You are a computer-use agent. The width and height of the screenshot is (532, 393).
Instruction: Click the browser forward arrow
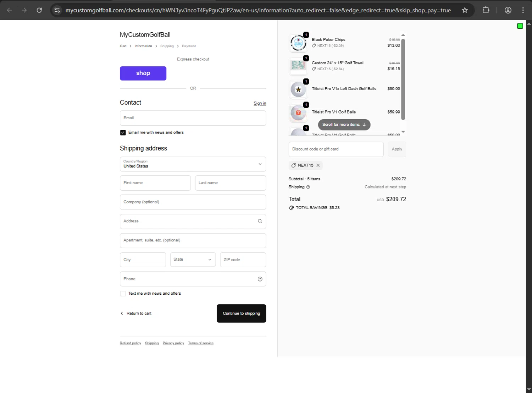click(24, 10)
